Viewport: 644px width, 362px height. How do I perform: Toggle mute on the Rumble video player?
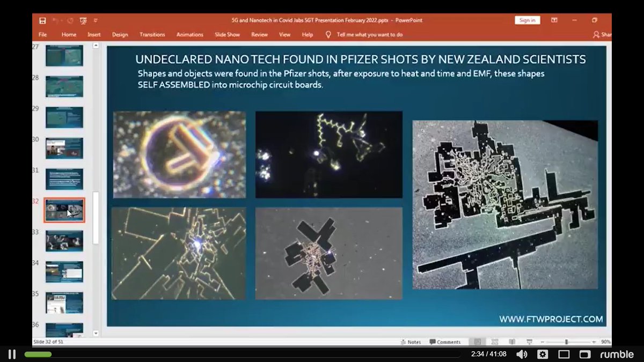click(522, 354)
